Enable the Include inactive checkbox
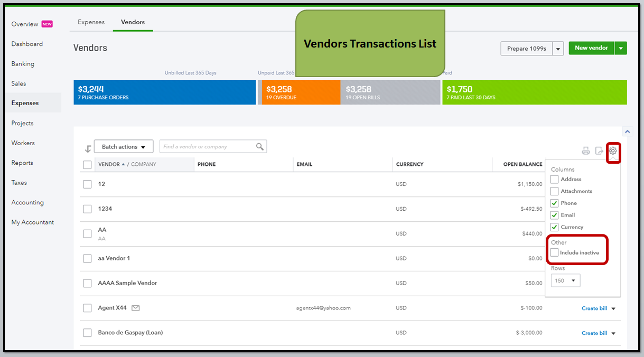Image resolution: width=644 pixels, height=357 pixels. click(x=554, y=252)
